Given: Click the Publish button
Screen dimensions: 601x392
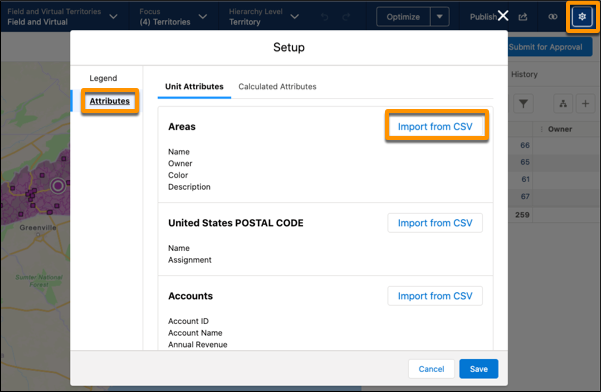Looking at the screenshot, I should click(x=483, y=17).
